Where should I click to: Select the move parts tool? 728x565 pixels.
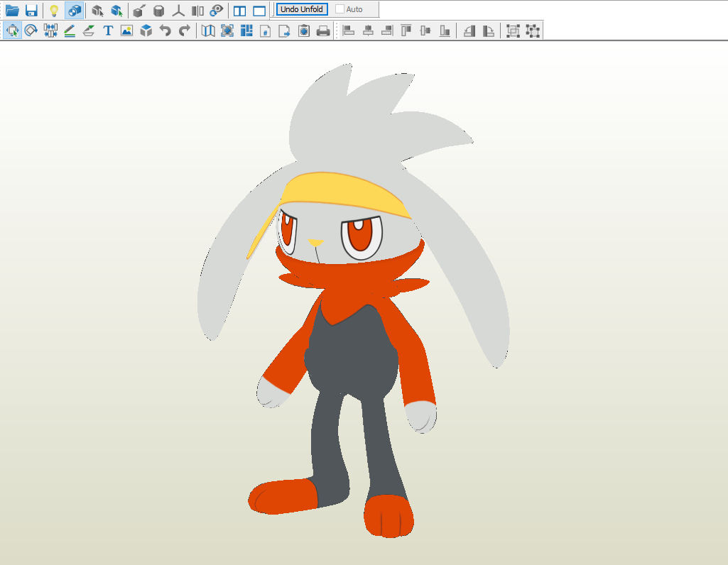pos(13,31)
